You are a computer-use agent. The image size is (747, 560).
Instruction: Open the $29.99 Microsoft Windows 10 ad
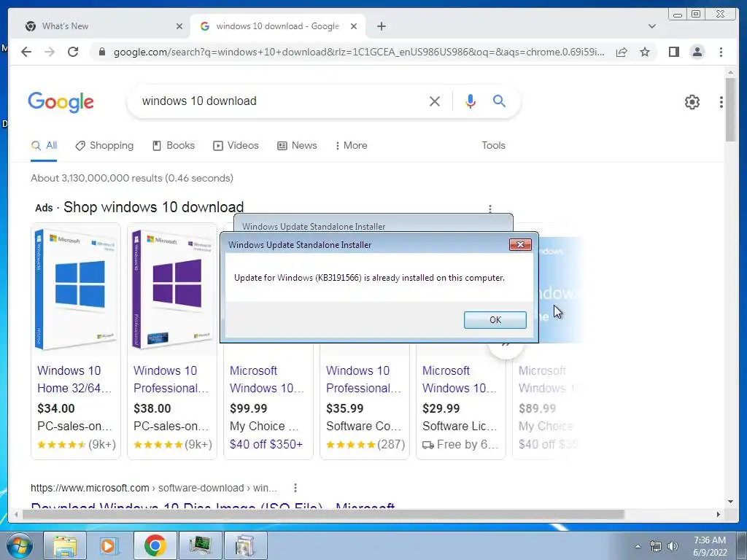coord(460,379)
